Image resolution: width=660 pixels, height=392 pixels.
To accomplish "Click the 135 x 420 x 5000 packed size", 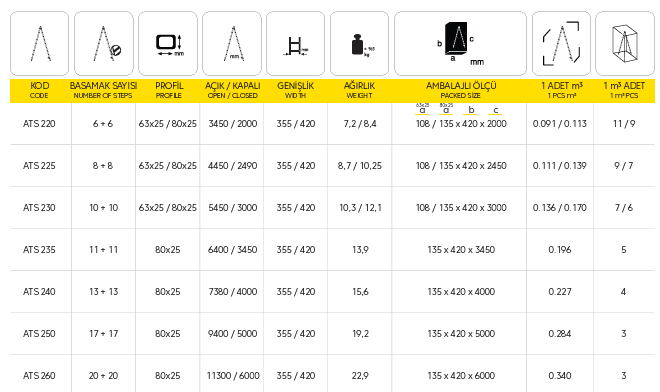I will pos(461,334).
